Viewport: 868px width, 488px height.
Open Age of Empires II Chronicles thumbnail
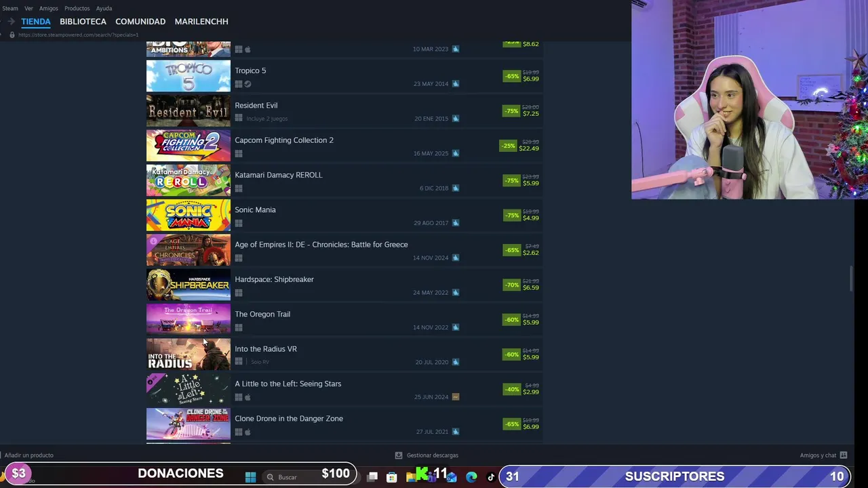[x=189, y=250]
